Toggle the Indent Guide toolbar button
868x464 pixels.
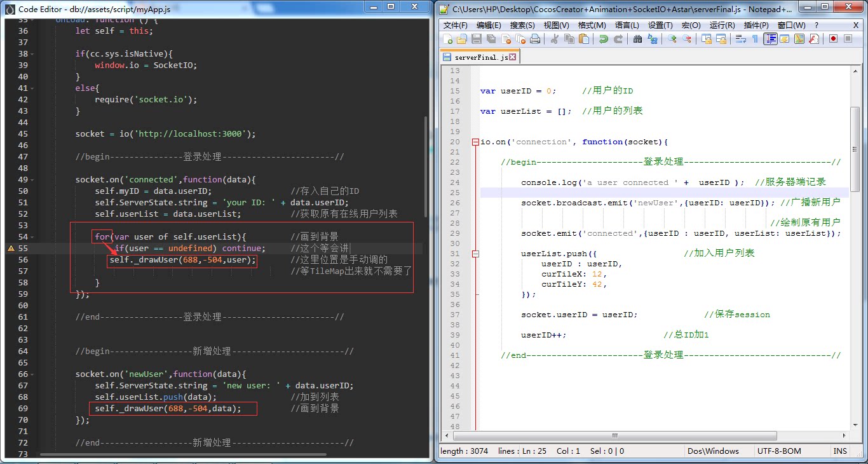coord(770,39)
